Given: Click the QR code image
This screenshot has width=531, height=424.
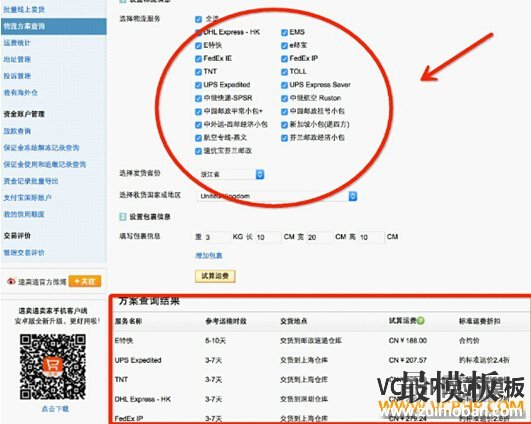Looking at the screenshot, I should click(x=52, y=366).
